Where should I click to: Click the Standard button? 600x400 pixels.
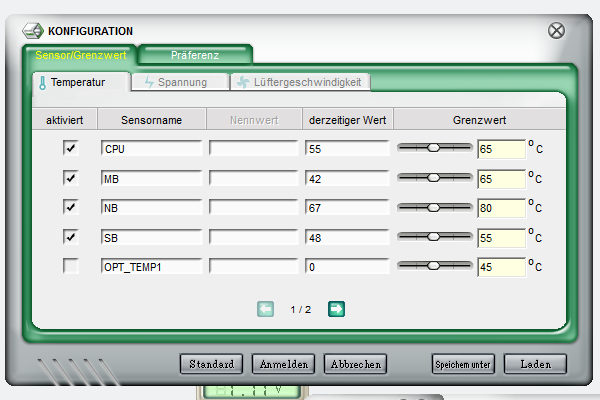coord(211,364)
